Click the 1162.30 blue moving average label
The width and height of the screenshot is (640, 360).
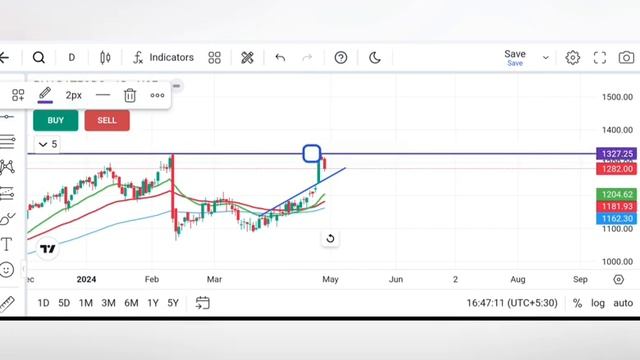pyautogui.click(x=616, y=218)
